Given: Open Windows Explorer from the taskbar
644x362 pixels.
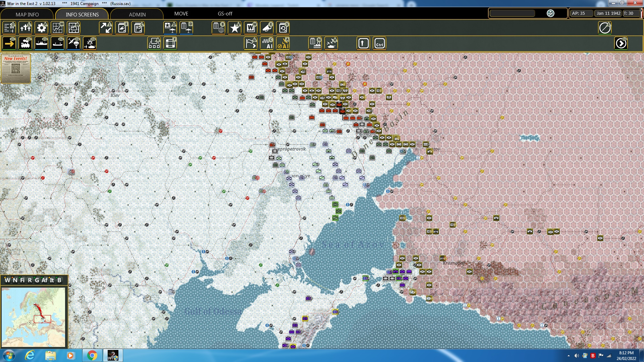Looking at the screenshot, I should (x=50, y=355).
